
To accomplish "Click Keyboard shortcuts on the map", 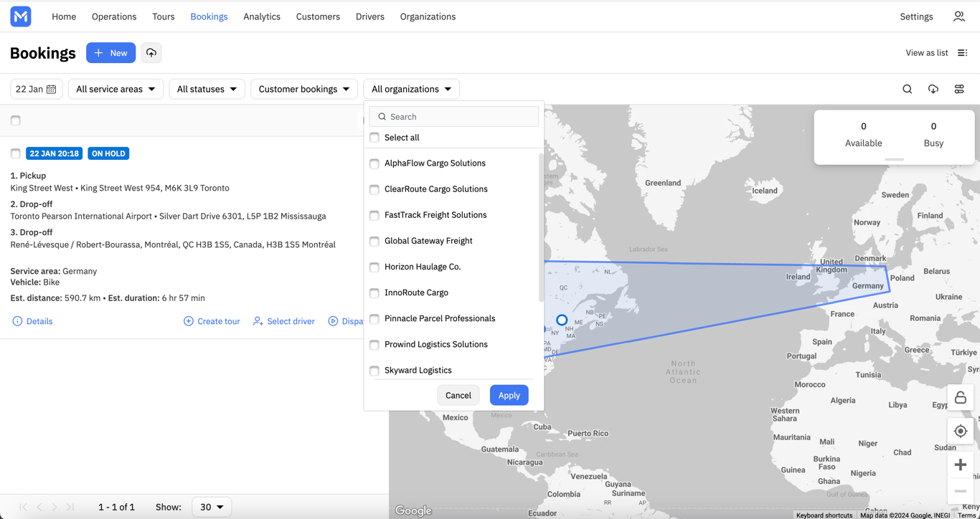I will (x=824, y=515).
